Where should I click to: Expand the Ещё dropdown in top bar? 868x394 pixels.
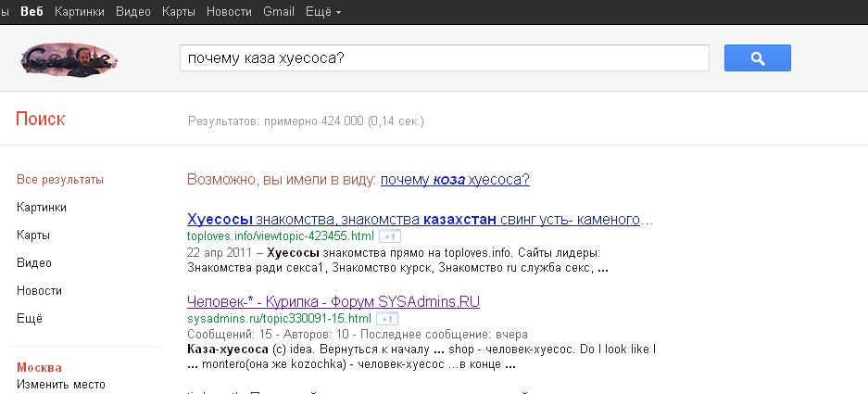click(x=322, y=12)
